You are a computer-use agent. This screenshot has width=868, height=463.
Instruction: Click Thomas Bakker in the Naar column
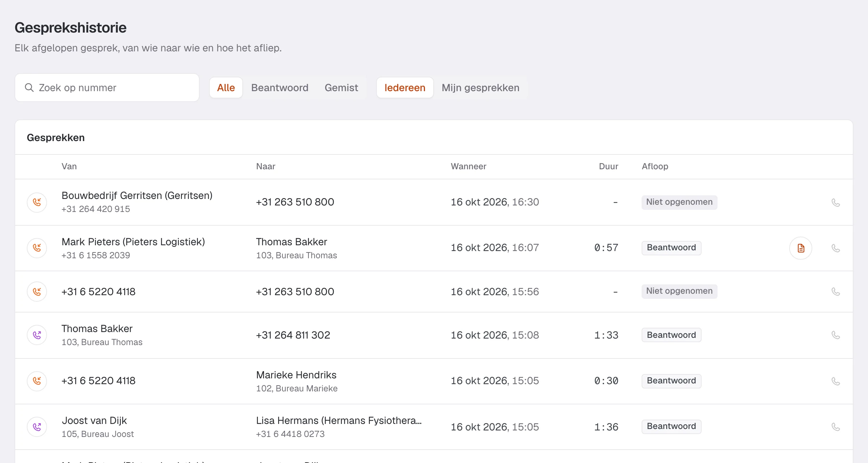click(292, 242)
